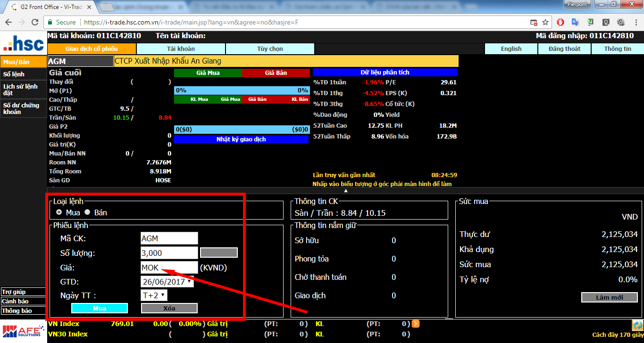Click the green monitor extension icon
Screen dimensions: 644x343
(x=590, y=22)
